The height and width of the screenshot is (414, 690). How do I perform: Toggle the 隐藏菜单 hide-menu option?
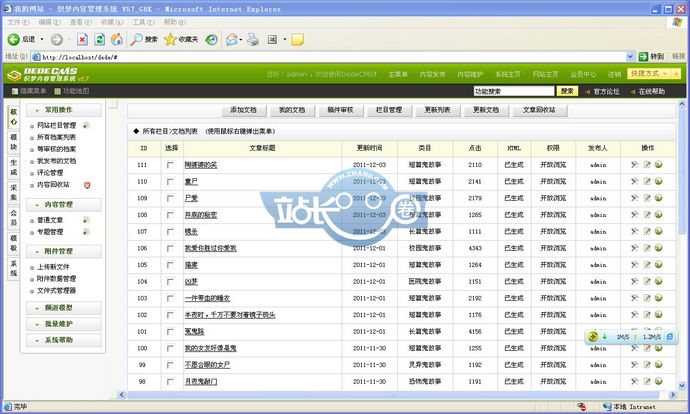coord(29,91)
